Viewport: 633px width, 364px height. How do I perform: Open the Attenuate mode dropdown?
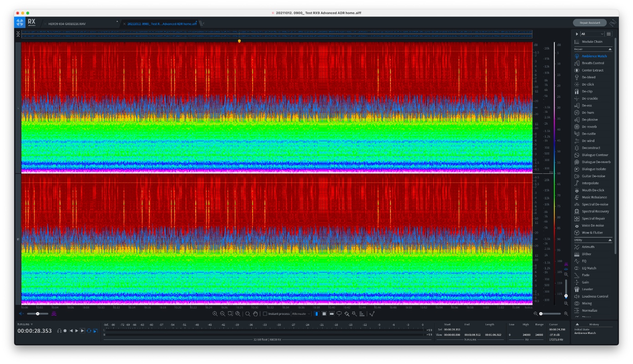[301, 313]
